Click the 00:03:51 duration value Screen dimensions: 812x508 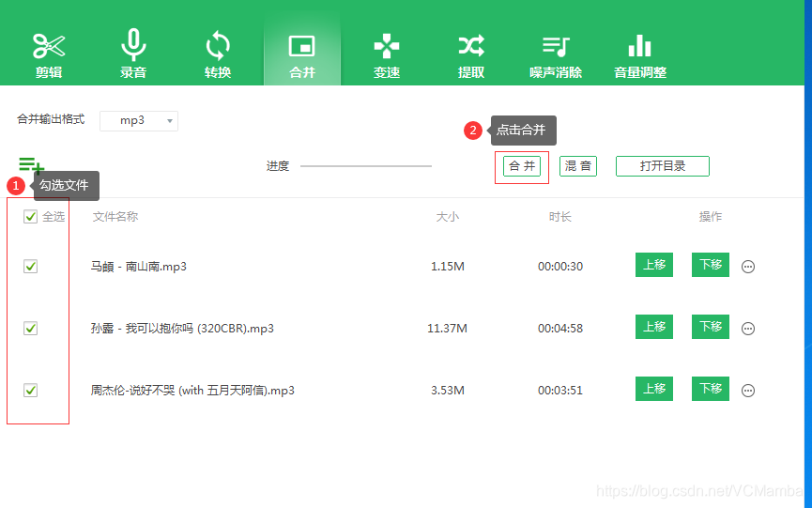point(560,391)
